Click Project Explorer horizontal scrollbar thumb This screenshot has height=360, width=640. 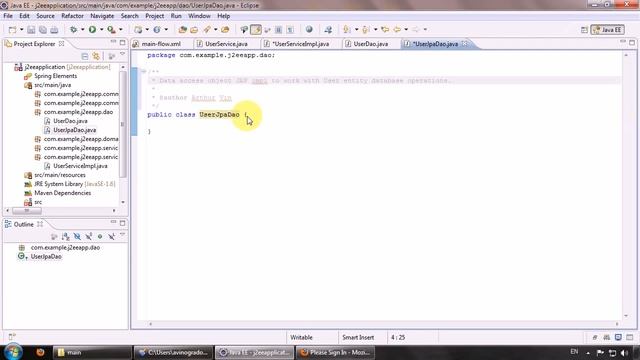27,211
